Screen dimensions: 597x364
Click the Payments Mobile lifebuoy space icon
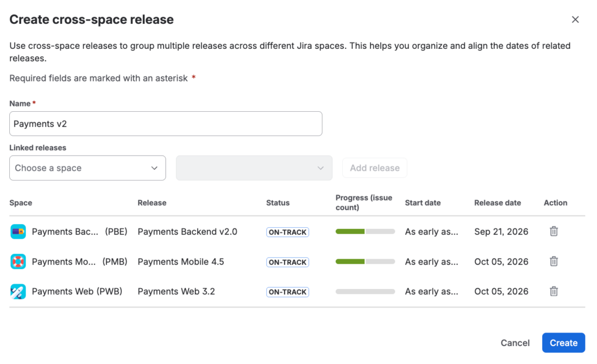[18, 261]
